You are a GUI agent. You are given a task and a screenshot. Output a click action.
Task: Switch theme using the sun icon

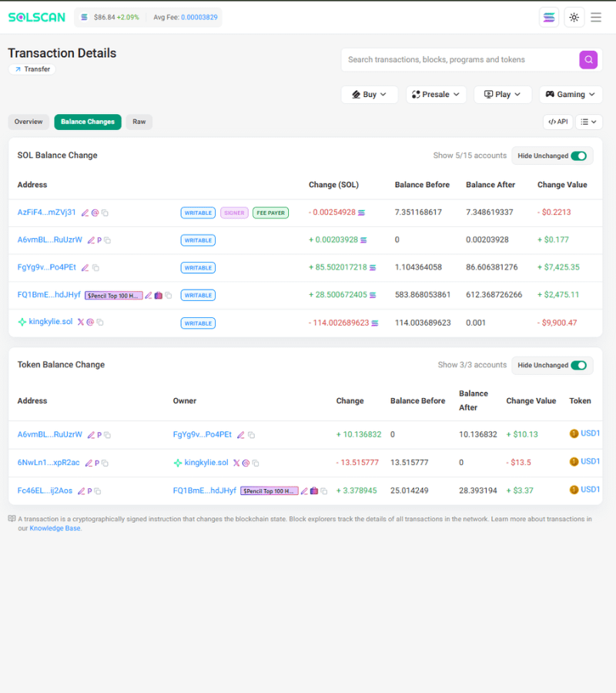coord(574,17)
